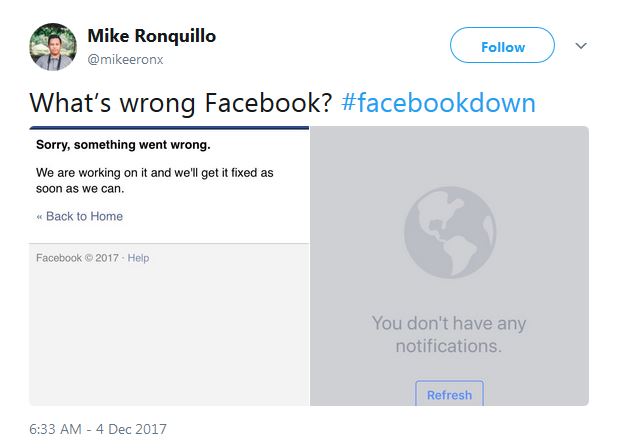Open the #facebookdown hashtag
Screen dimensions: 617x448
[438, 103]
